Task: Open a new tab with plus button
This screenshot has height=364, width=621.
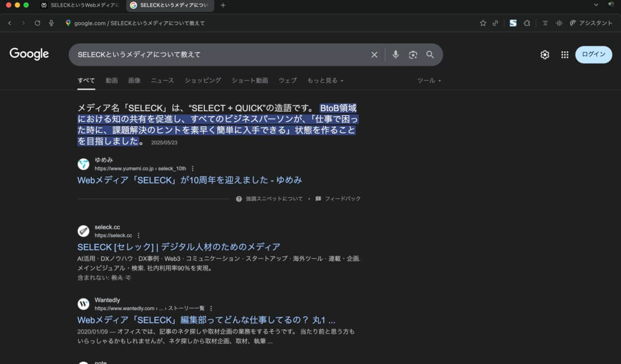Action: pyautogui.click(x=223, y=5)
